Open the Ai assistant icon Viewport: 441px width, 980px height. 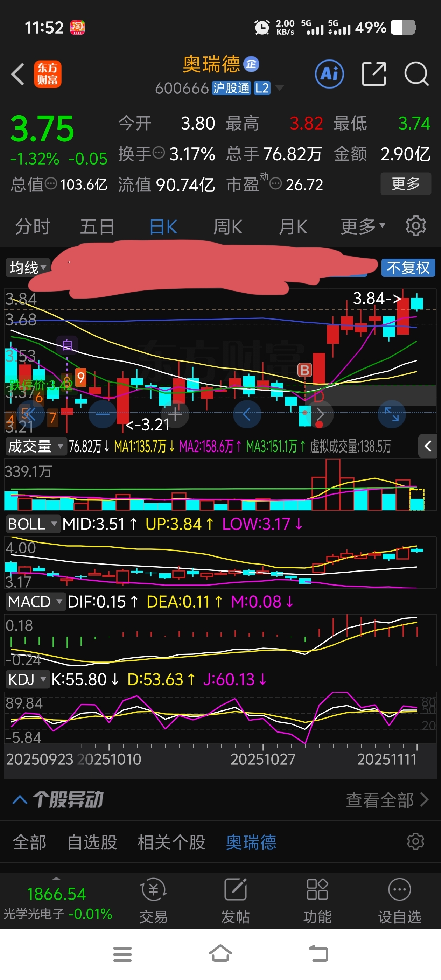[x=329, y=74]
